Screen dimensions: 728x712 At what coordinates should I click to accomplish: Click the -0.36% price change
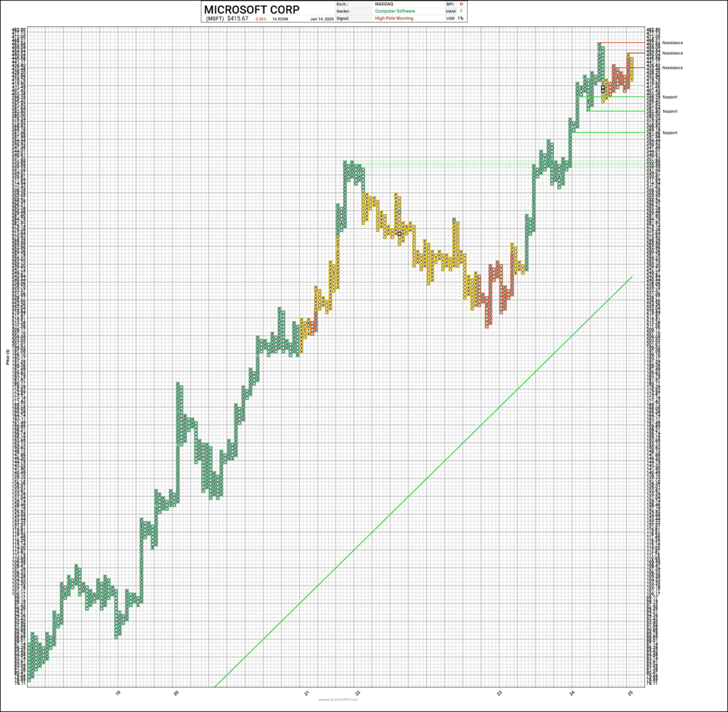point(261,19)
